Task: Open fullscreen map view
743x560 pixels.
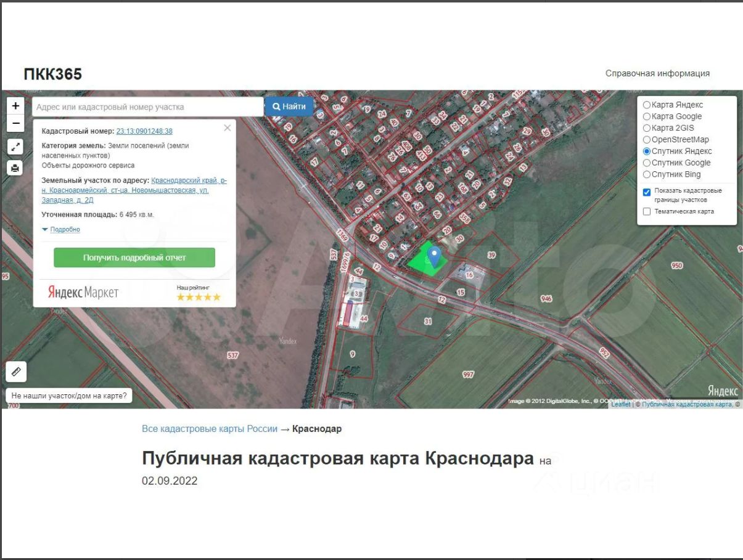Action: pos(16,147)
